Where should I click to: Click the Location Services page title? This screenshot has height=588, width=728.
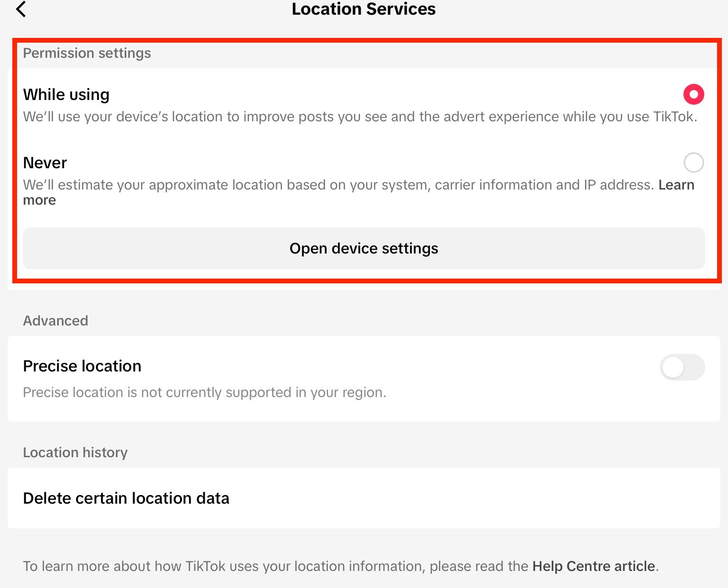(364, 9)
